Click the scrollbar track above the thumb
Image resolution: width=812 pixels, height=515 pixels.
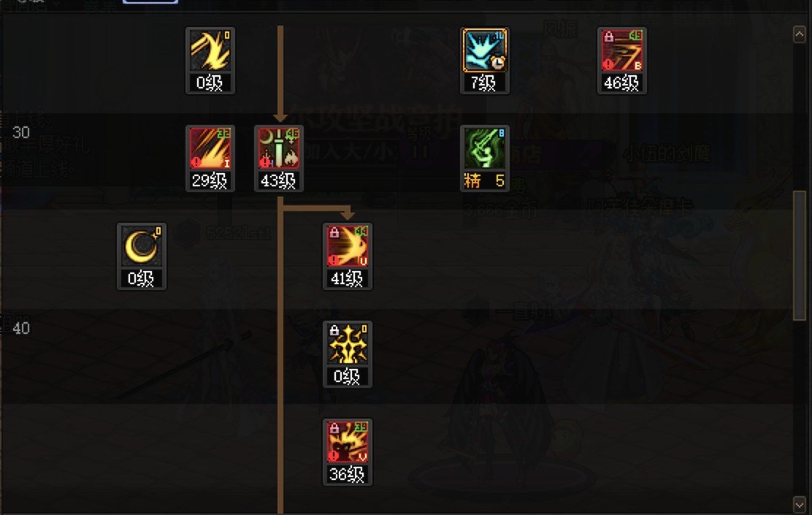799,117
